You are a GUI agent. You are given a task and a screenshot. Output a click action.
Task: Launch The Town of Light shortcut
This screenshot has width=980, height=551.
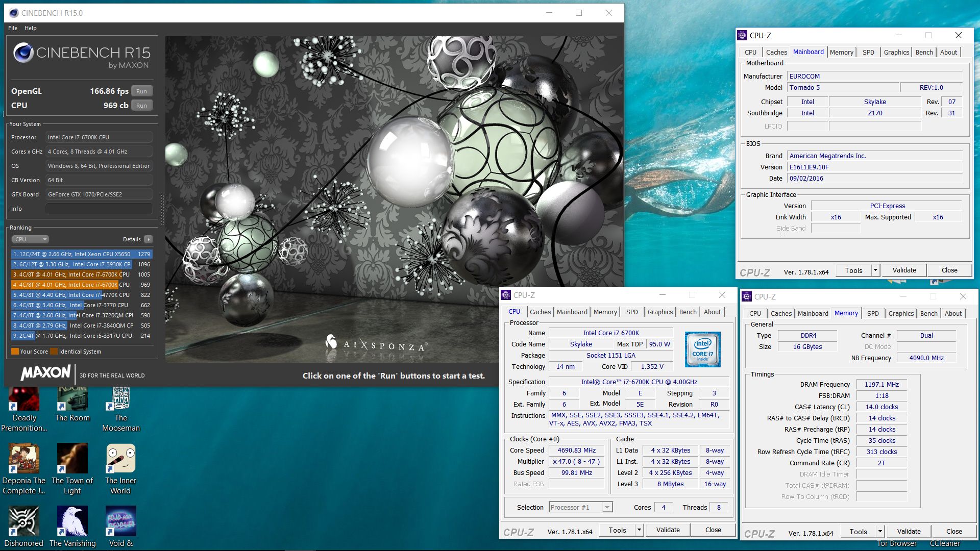click(x=72, y=469)
